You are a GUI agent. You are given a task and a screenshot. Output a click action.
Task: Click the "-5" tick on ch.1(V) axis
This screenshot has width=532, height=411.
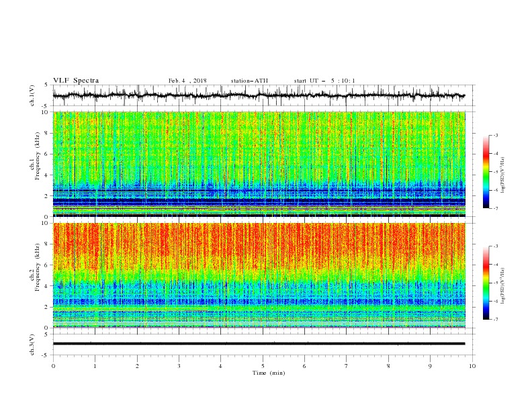point(46,106)
